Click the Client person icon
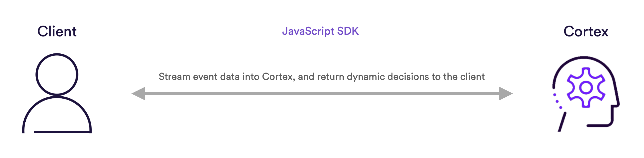644x158 pixels. (x=57, y=93)
